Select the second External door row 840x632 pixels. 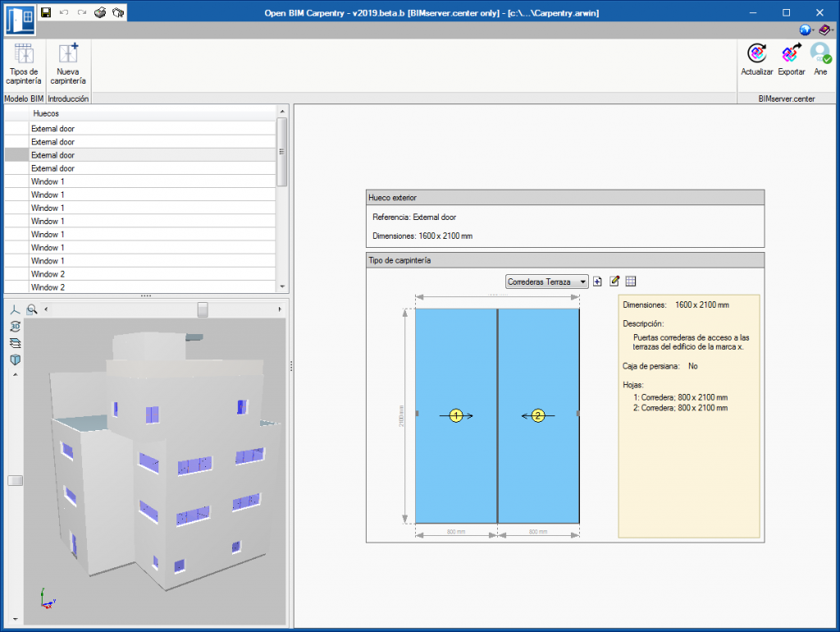(x=140, y=142)
